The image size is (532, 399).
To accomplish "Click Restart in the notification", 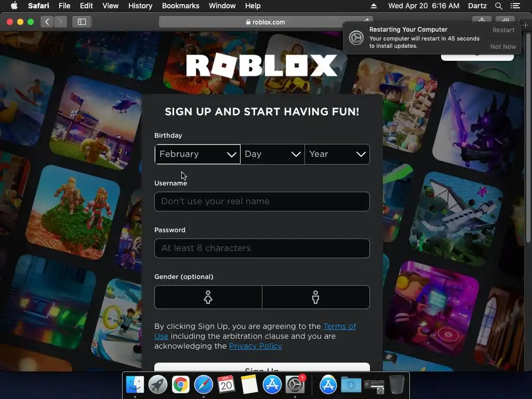I will (x=503, y=30).
